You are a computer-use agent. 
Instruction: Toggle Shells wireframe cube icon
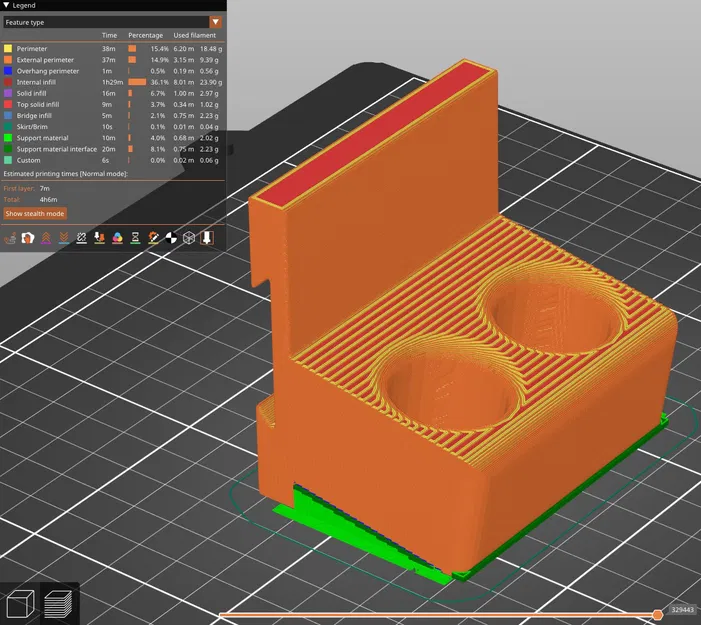(189, 238)
